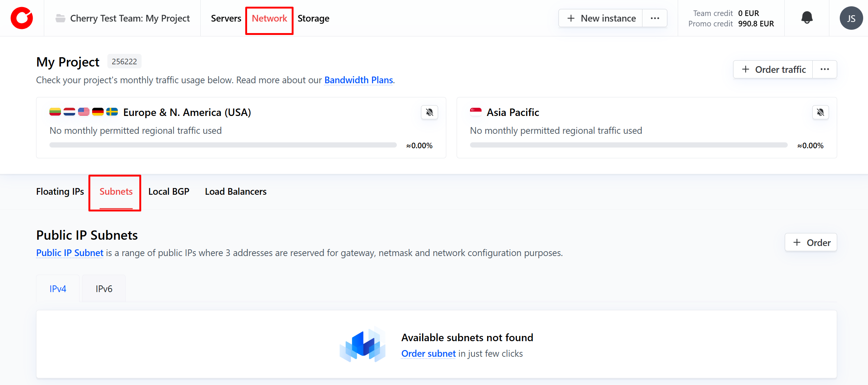Open the Floating IPs tab

[60, 191]
